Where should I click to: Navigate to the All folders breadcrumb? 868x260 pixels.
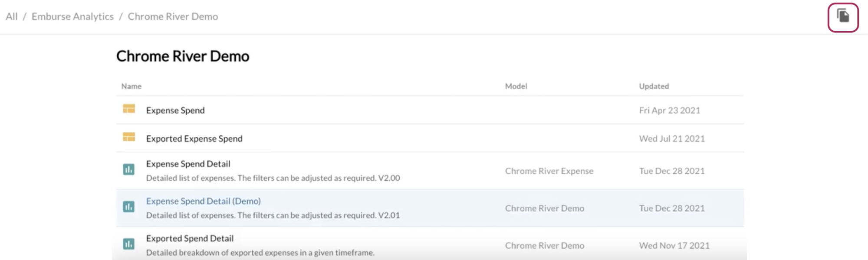11,16
